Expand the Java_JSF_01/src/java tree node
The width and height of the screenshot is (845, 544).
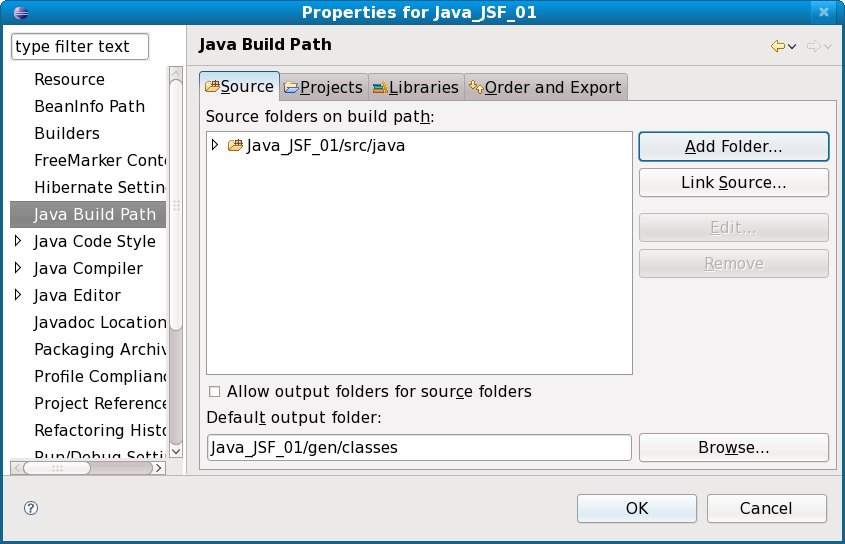[x=215, y=146]
